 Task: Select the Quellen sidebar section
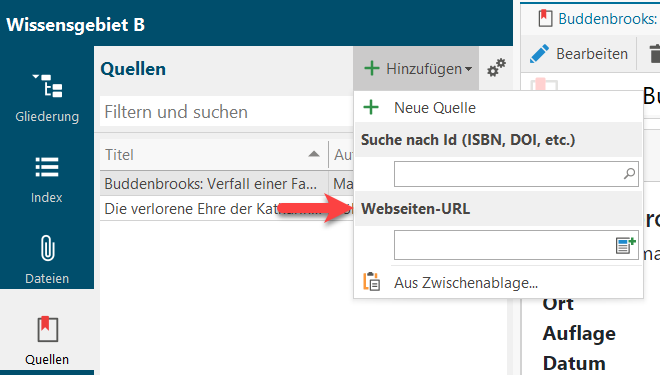click(x=47, y=340)
